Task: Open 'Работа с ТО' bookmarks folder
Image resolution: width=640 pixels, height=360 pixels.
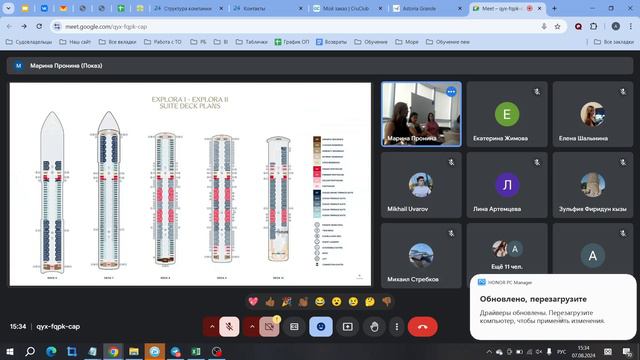Action: coord(162,42)
